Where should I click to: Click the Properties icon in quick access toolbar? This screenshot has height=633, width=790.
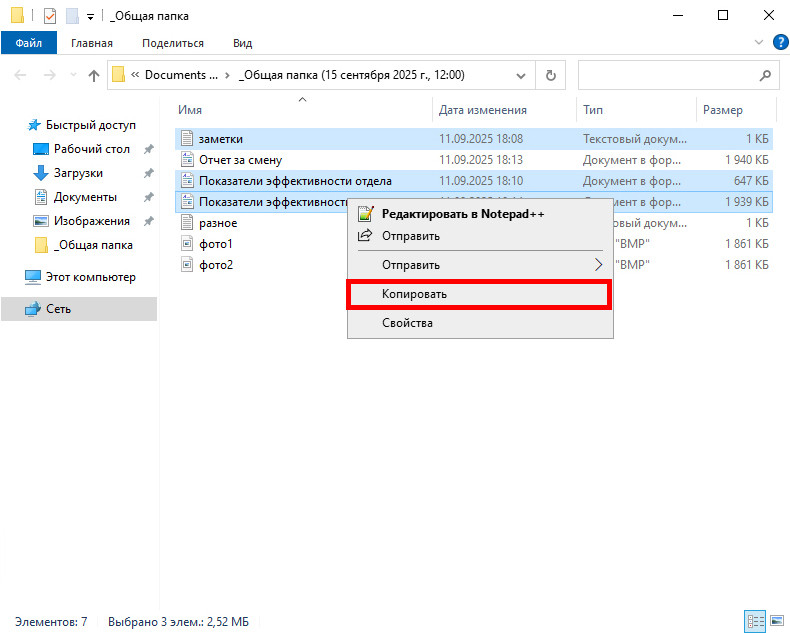(x=50, y=16)
